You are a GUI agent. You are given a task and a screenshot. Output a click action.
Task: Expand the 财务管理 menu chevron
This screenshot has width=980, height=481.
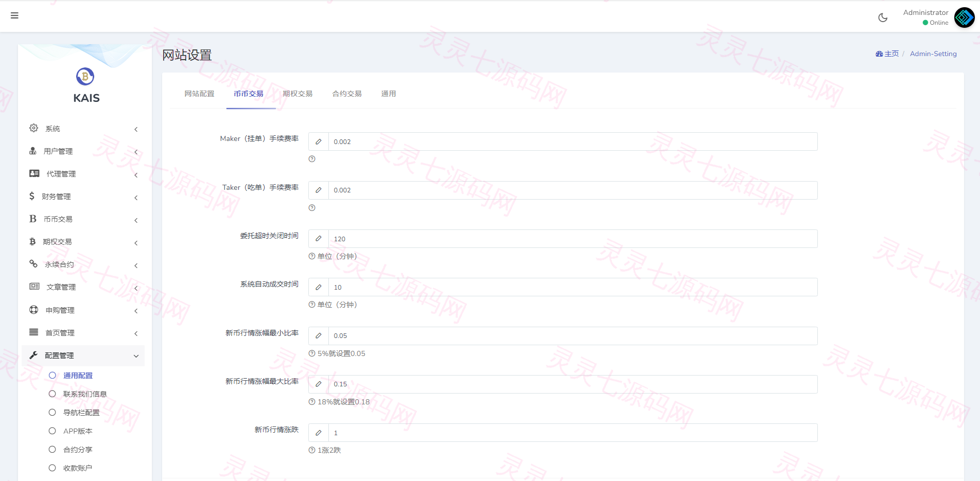pyautogui.click(x=136, y=198)
